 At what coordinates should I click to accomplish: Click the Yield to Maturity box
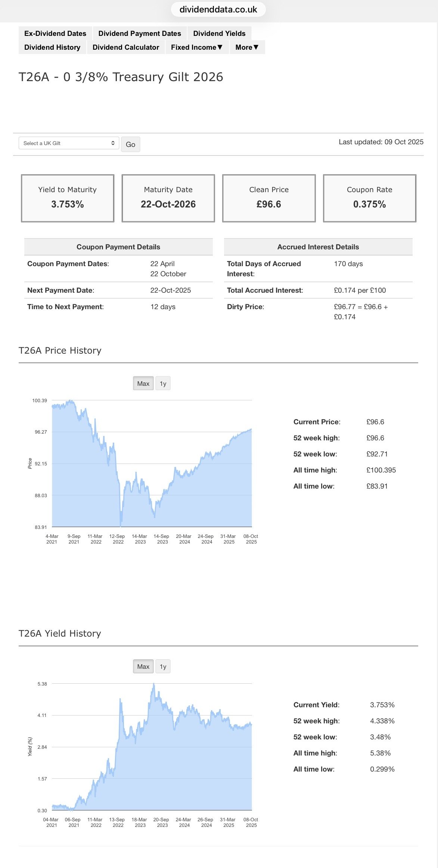click(x=68, y=198)
